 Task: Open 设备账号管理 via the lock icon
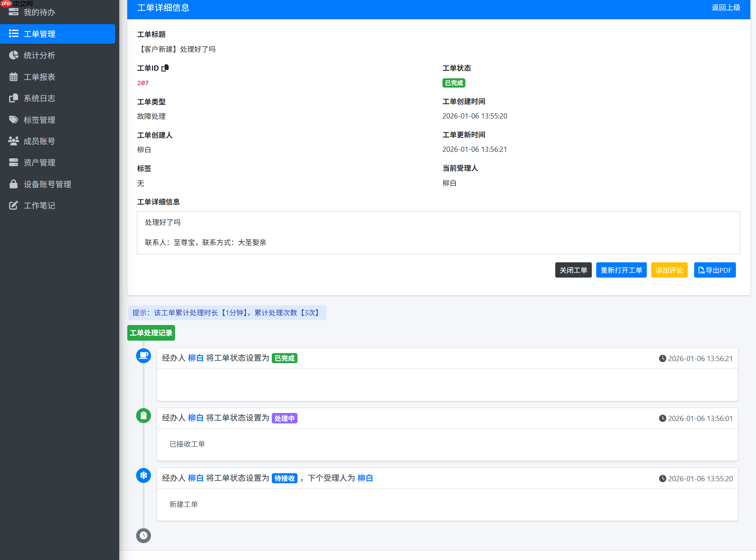[13, 184]
